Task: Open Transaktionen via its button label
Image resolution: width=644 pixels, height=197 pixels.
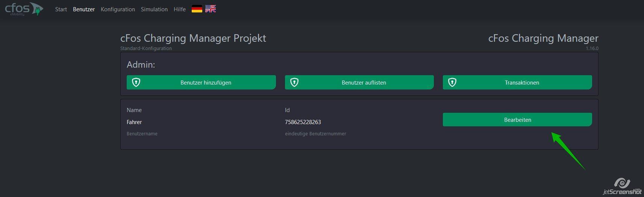Action: point(522,83)
